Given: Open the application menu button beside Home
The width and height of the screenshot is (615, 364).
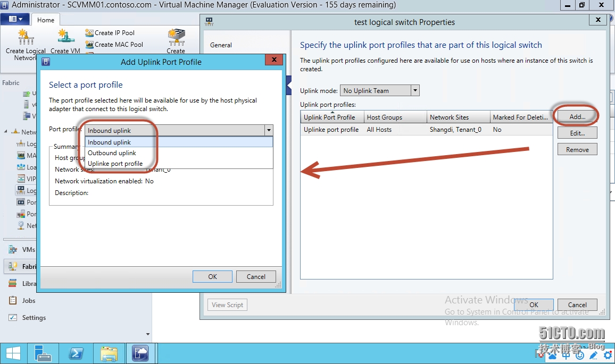Looking at the screenshot, I should coord(15,19).
